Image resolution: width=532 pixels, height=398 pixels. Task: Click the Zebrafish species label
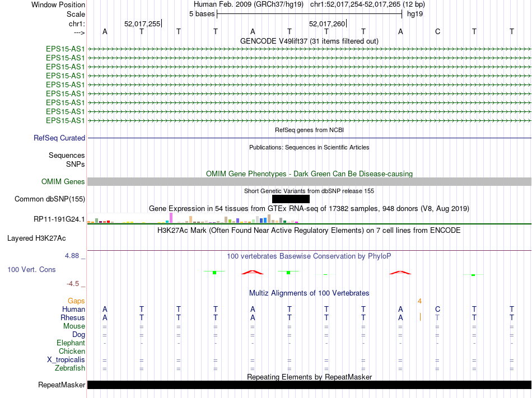(x=70, y=368)
